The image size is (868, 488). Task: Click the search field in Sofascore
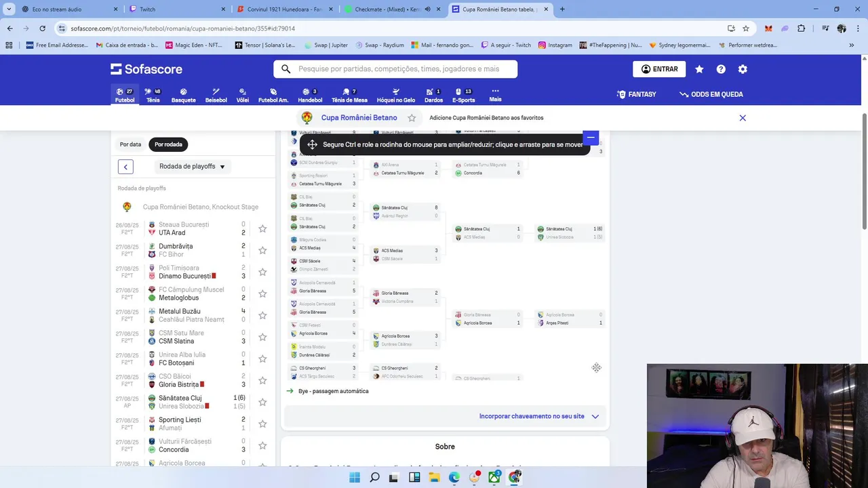(x=395, y=69)
